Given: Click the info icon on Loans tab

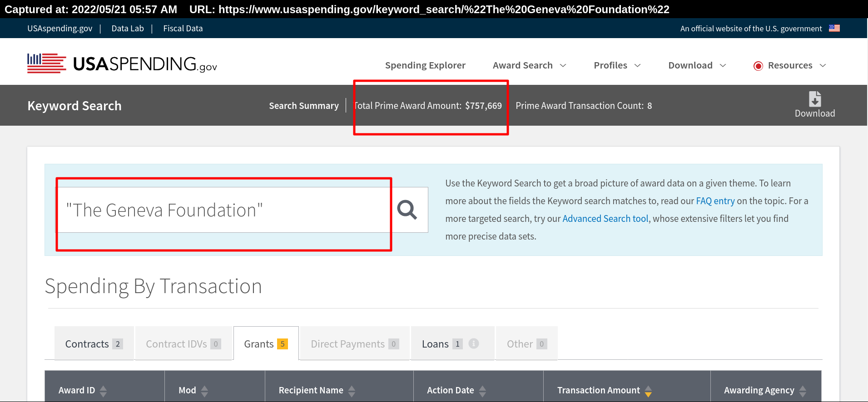Looking at the screenshot, I should 474,343.
